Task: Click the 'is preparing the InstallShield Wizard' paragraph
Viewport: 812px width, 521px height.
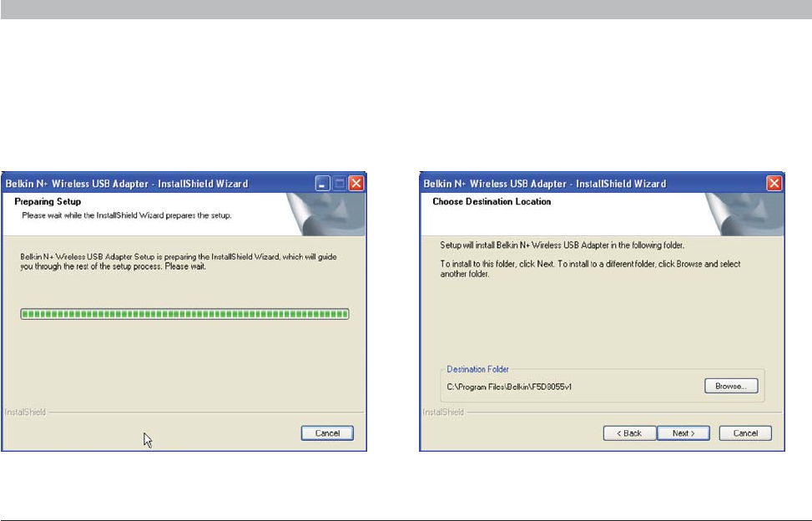Action: coord(178,261)
